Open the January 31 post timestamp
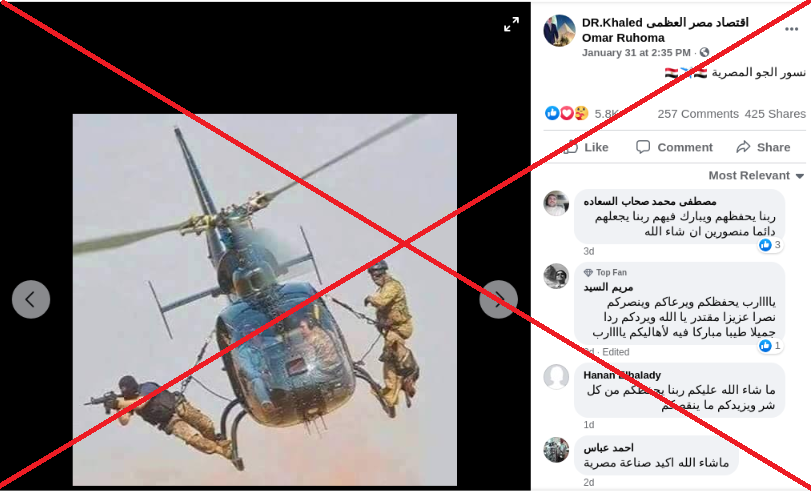 636,53
